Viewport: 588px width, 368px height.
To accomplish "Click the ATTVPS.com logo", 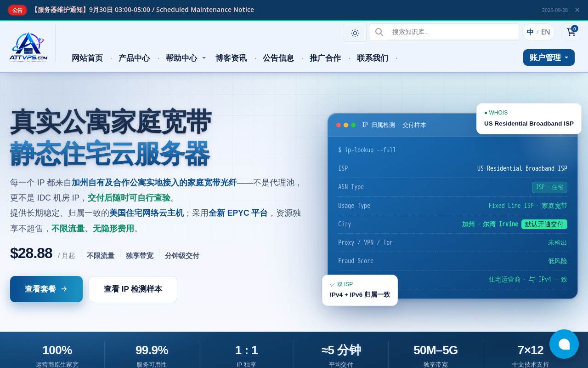I will 28,46.
